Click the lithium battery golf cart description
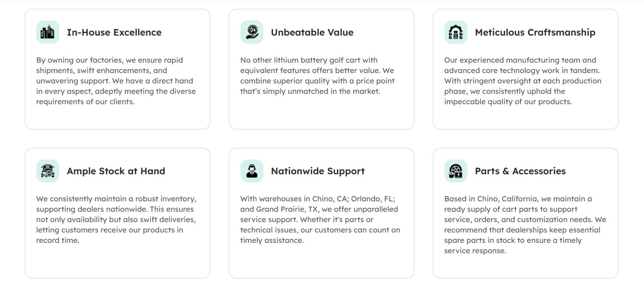Screen dimensions: 644x287 (317, 76)
